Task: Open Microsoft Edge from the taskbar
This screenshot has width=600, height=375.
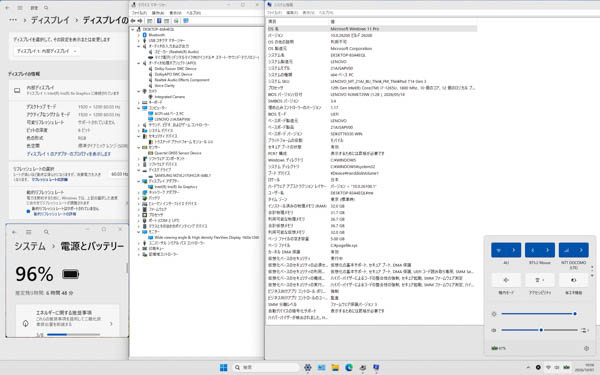Action: (349, 367)
